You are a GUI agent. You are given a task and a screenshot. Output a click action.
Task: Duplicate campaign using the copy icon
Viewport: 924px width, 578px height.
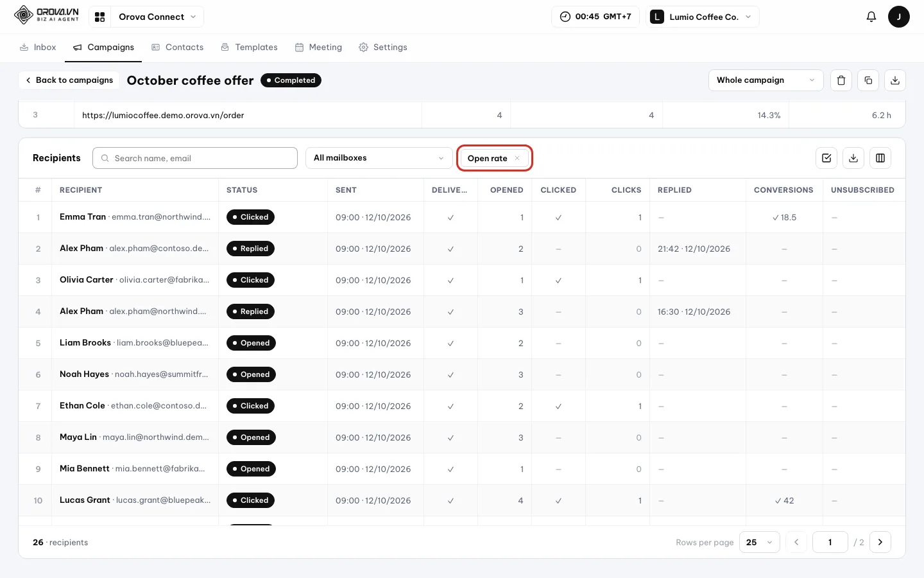pyautogui.click(x=868, y=80)
